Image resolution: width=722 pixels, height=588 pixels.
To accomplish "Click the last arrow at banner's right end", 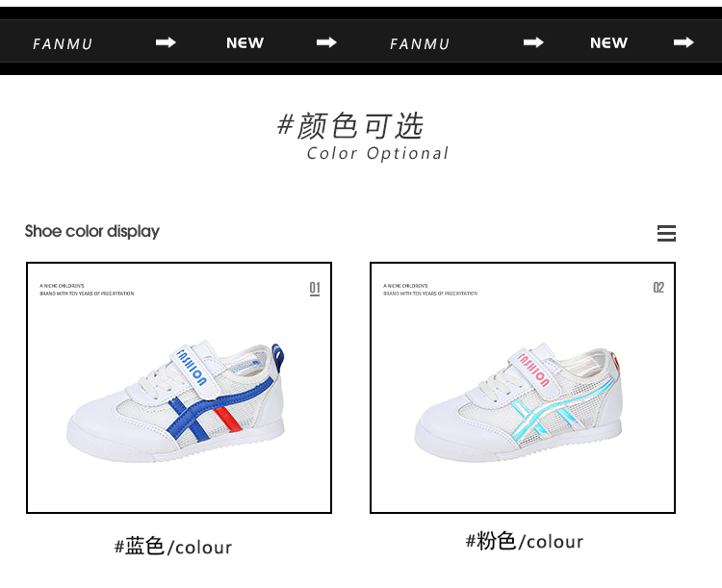I will 683,42.
